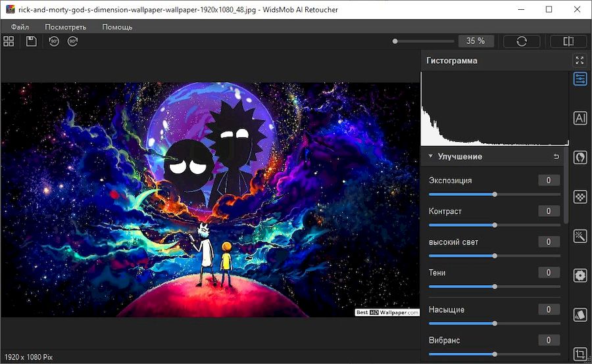Close the WidsMob AI Retoucher window
592x364 pixels.
point(577,9)
